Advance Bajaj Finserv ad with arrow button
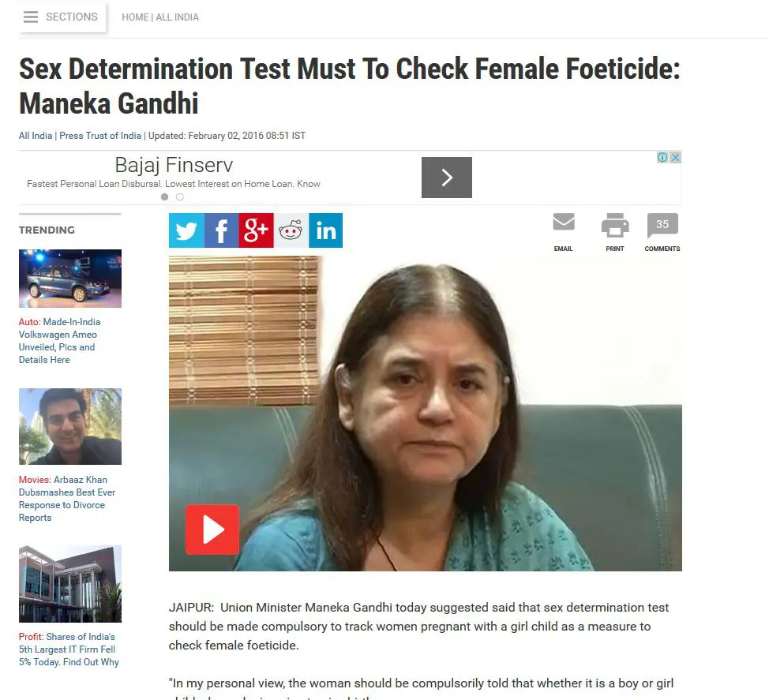 447,178
